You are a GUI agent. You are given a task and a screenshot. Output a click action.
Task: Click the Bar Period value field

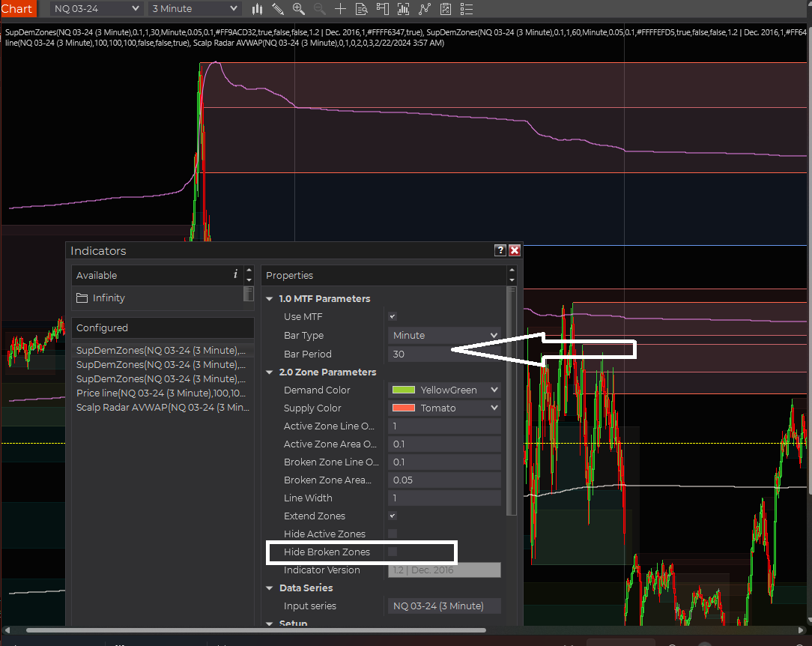tap(444, 353)
